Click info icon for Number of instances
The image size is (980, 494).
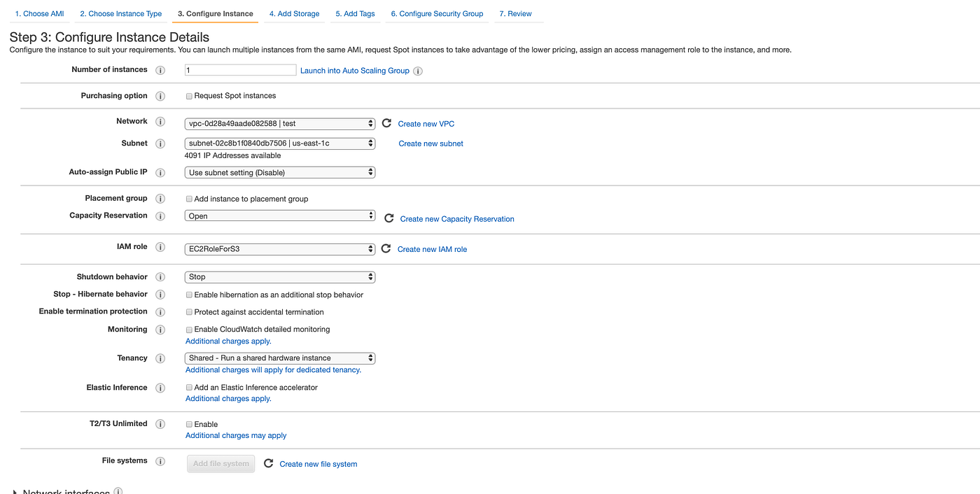[x=160, y=70]
